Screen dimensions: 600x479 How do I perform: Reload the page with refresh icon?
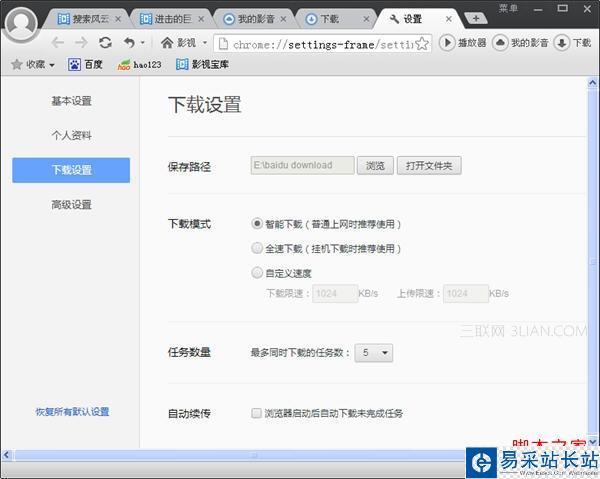[105, 42]
